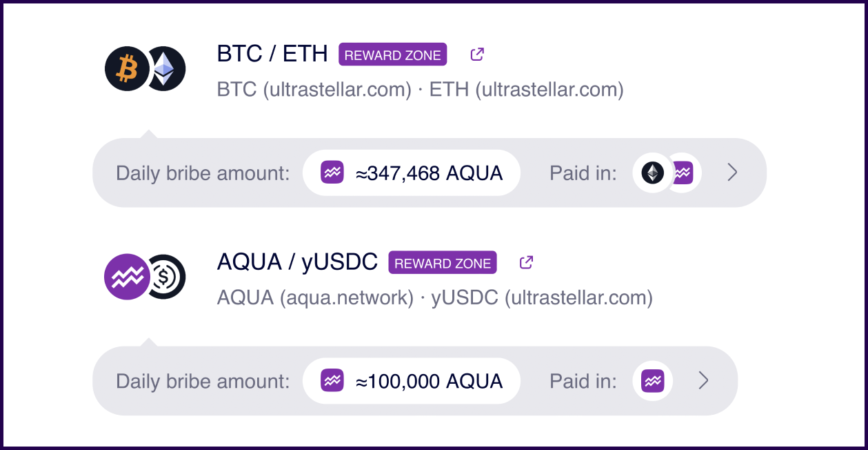The image size is (868, 450).
Task: Click the yUSDC dollar coin logo
Action: pos(166,277)
